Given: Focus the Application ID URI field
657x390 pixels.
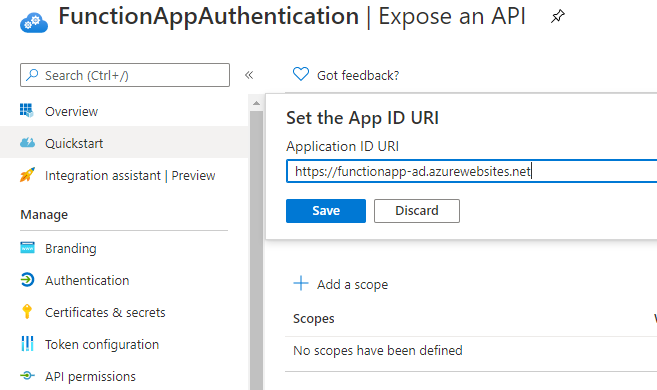Looking at the screenshot, I should [x=472, y=171].
